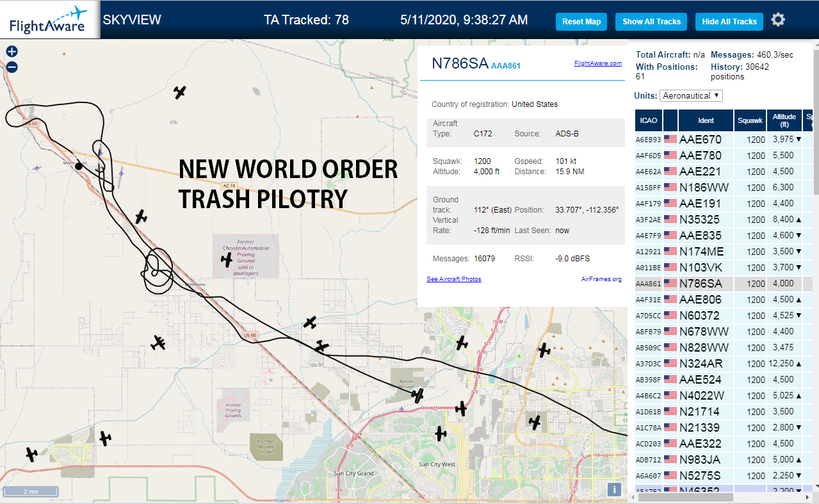819x504 pixels.
Task: Select N983JA aircraft row
Action: 724,459
